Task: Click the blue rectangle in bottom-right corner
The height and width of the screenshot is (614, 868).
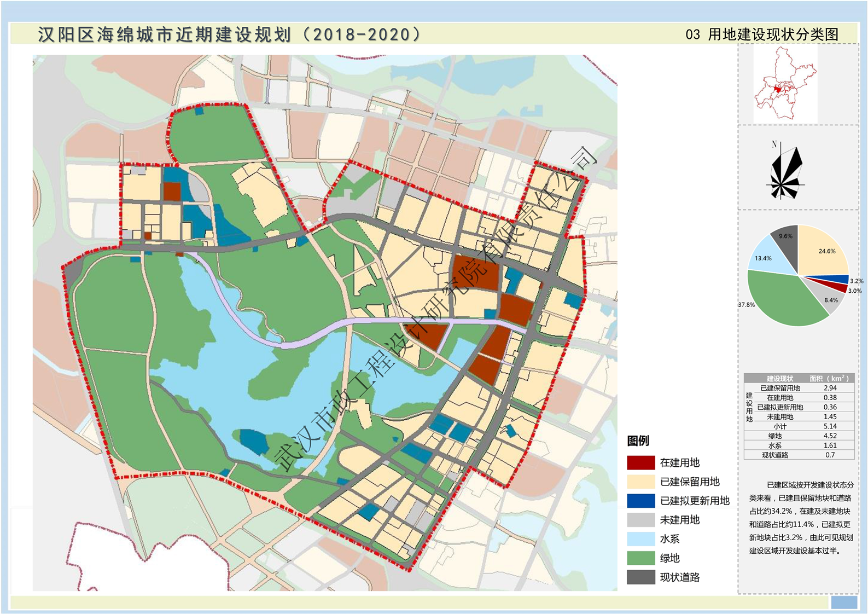Action: 843,602
